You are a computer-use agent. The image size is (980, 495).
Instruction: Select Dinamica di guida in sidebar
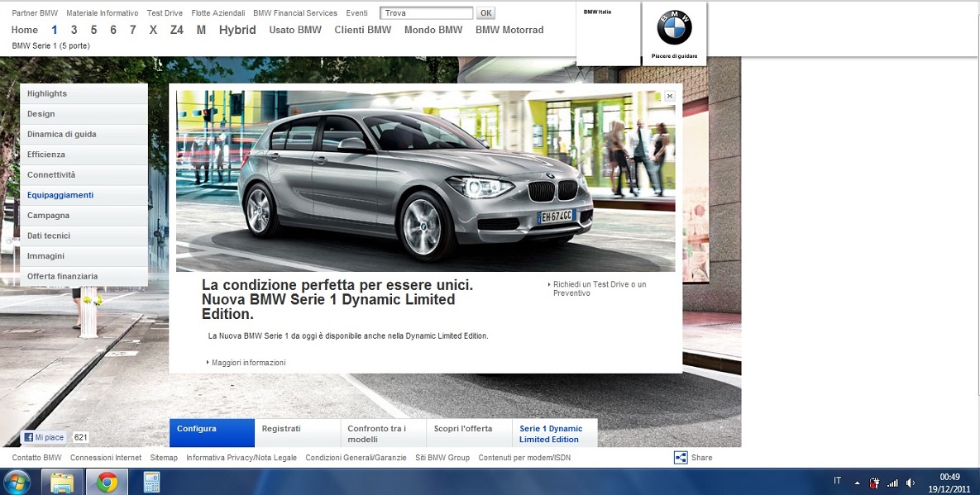click(x=84, y=134)
